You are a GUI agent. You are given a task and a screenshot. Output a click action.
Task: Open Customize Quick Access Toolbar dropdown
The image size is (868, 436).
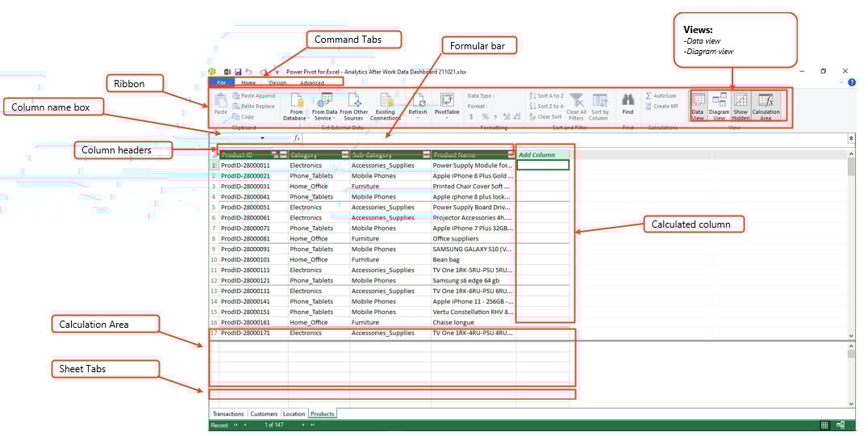pyautogui.click(x=277, y=72)
